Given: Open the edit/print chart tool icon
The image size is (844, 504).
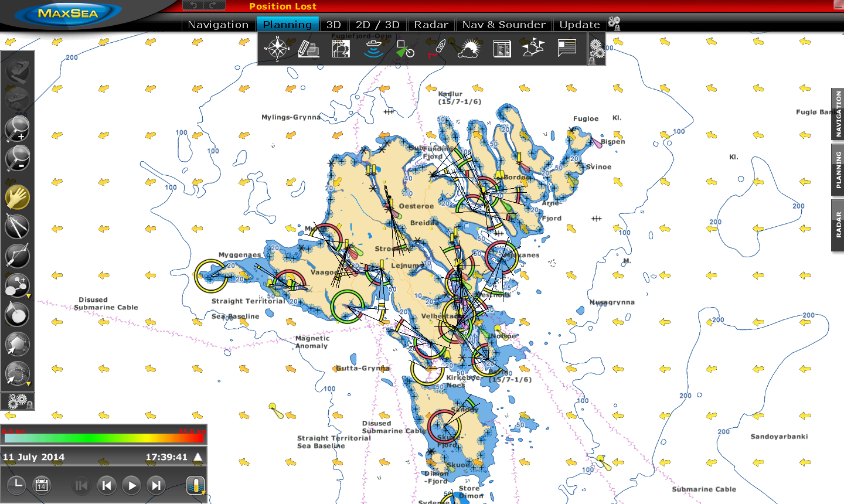Looking at the screenshot, I should click(309, 48).
